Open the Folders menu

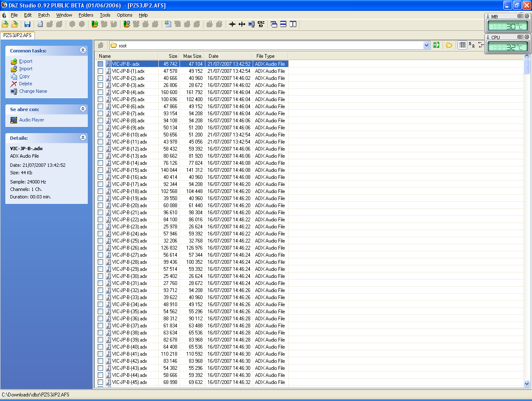(86, 15)
